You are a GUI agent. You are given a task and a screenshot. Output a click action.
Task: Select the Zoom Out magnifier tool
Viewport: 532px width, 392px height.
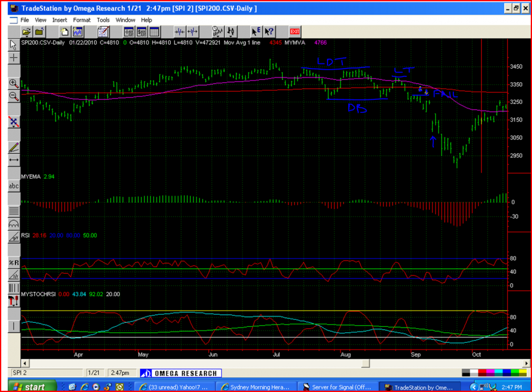pyautogui.click(x=14, y=96)
